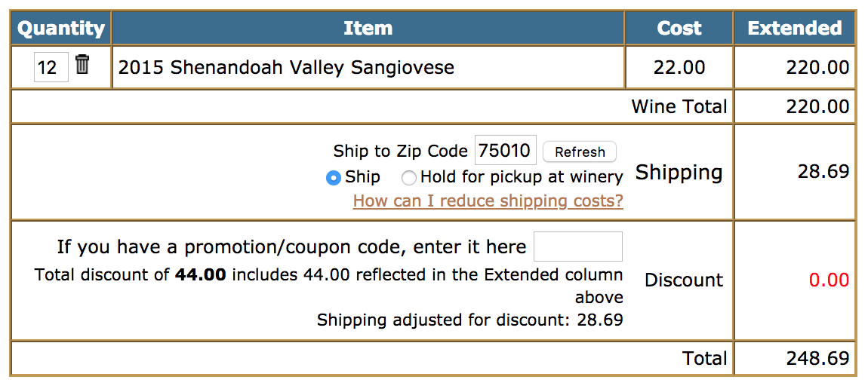868x392 pixels.
Task: Click the red 0.00 discount amount
Action: 829,280
